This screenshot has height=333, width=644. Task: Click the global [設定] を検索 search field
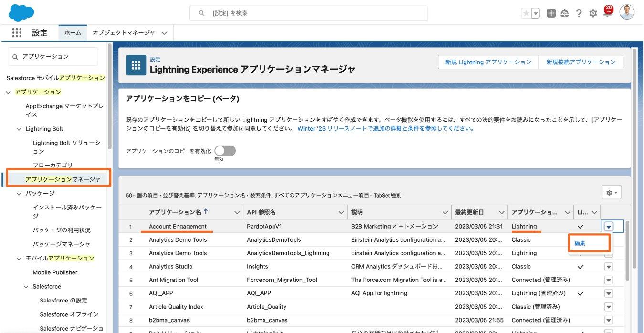point(308,13)
